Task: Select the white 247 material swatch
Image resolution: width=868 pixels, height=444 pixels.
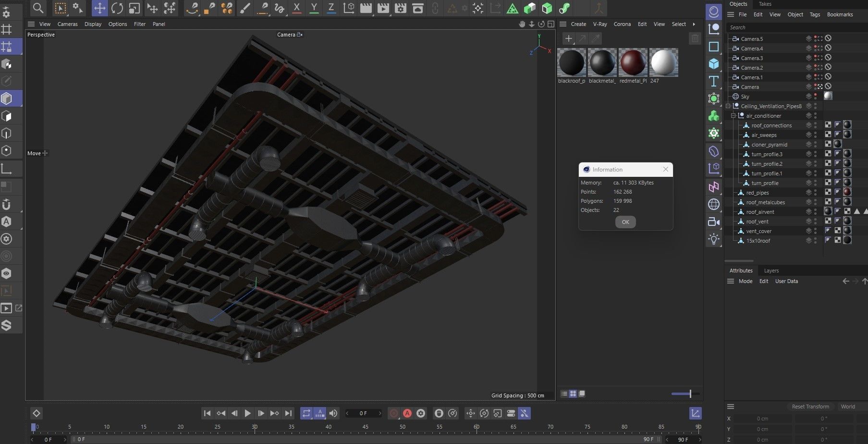Action: (x=664, y=62)
